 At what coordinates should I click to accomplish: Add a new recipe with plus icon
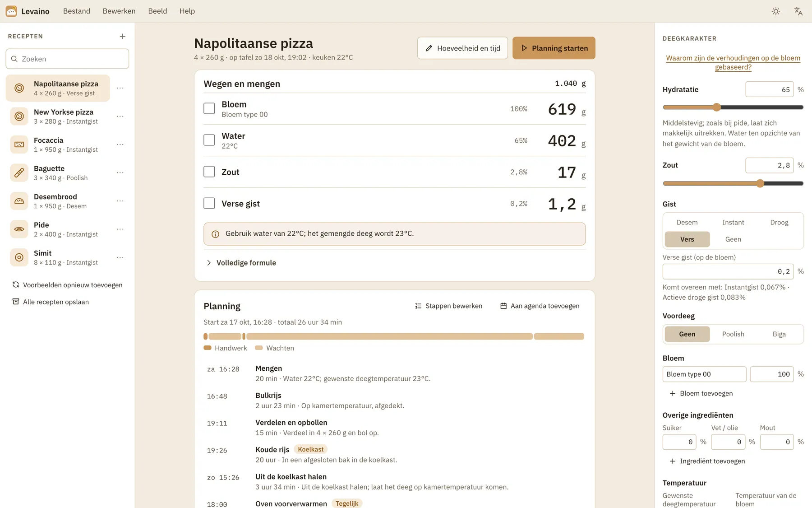pyautogui.click(x=123, y=37)
